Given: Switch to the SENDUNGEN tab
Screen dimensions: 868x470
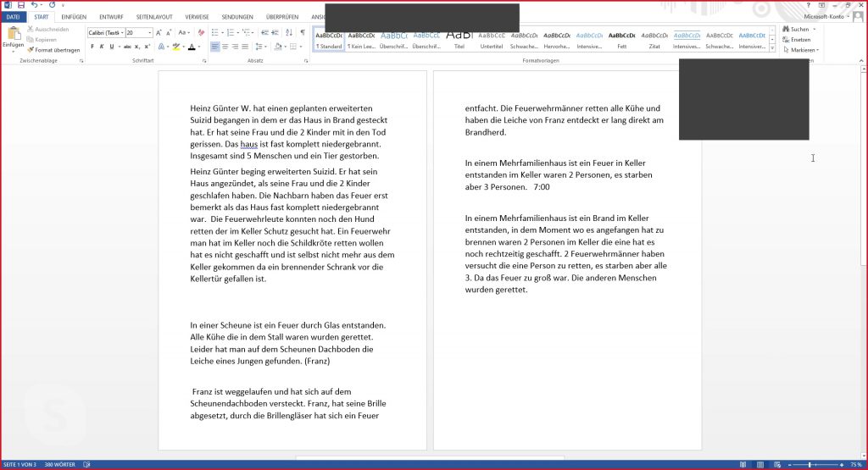Looking at the screenshot, I should point(237,17).
